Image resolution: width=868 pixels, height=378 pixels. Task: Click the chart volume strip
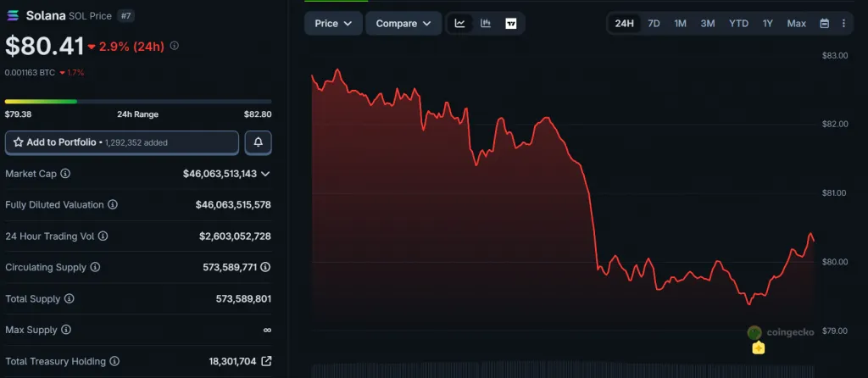click(x=563, y=371)
